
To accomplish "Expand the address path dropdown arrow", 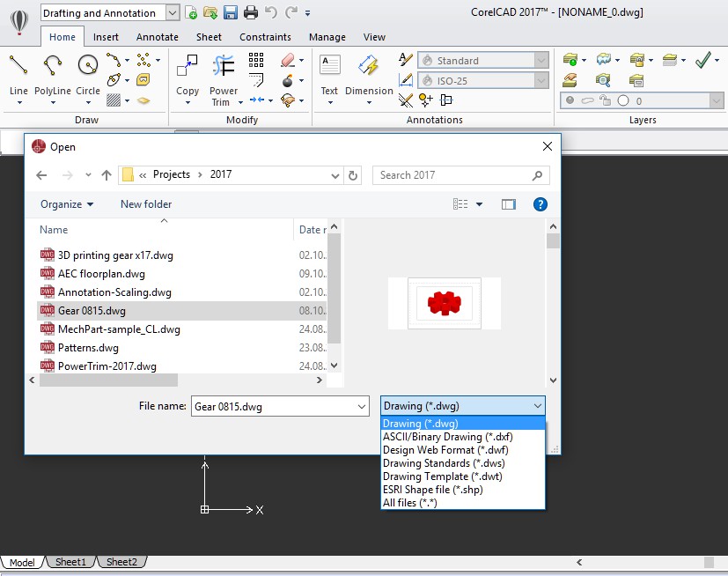I will pyautogui.click(x=335, y=175).
